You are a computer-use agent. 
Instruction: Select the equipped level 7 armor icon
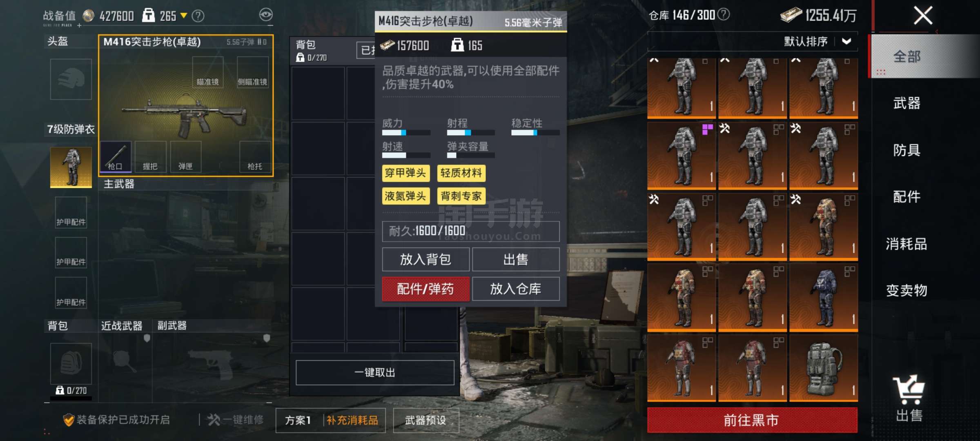coord(71,167)
